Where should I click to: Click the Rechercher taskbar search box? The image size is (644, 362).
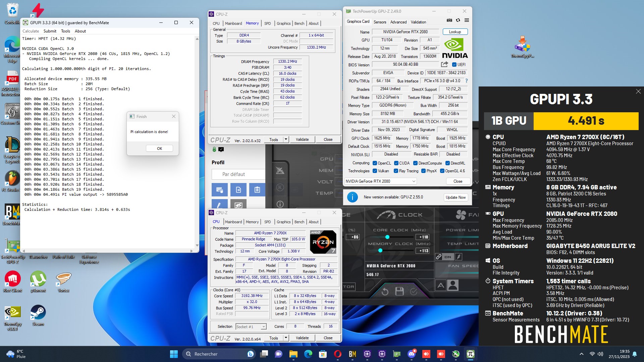219,354
